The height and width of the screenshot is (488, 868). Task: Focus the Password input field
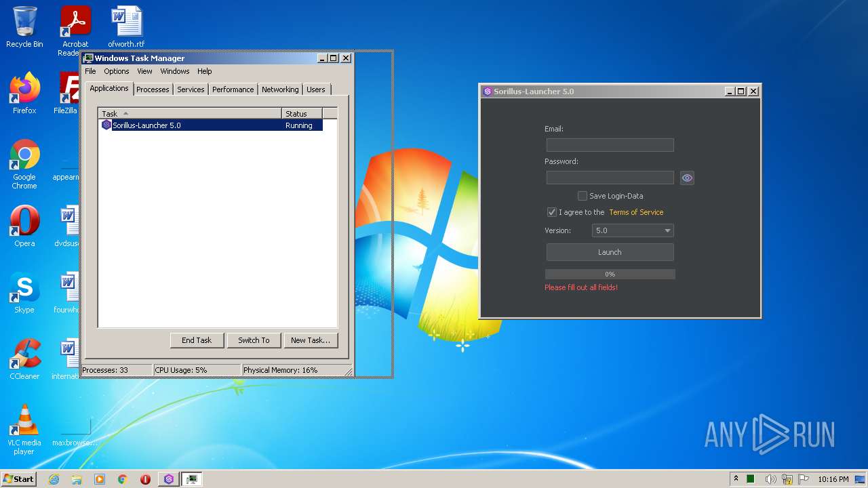610,178
